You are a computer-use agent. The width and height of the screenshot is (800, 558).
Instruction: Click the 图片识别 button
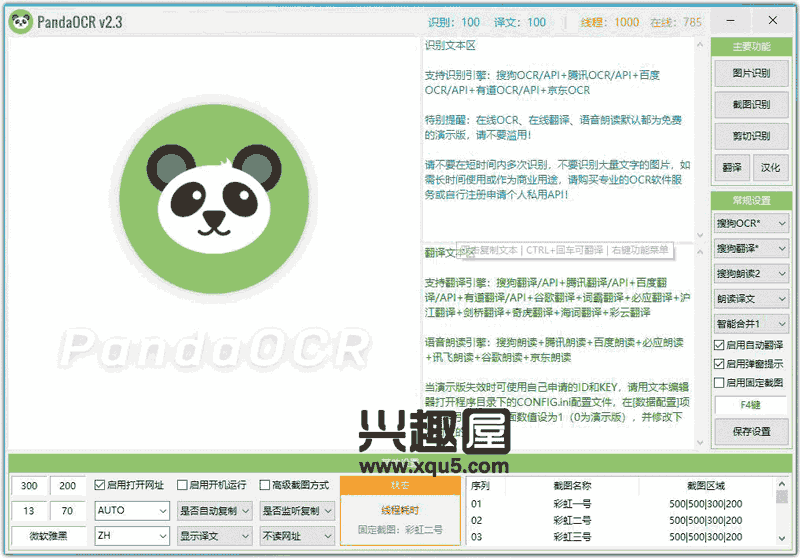click(751, 73)
